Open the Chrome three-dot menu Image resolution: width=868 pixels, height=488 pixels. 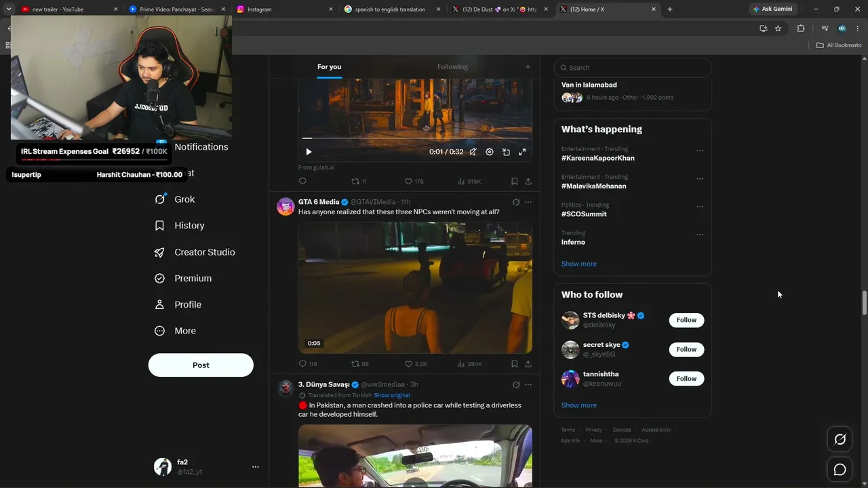point(858,28)
